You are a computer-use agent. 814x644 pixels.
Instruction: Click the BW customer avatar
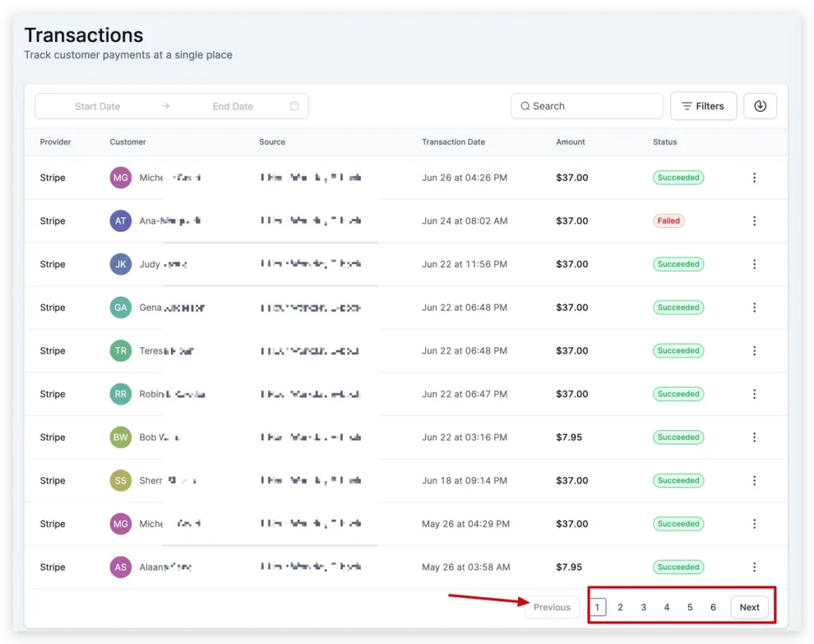point(121,437)
